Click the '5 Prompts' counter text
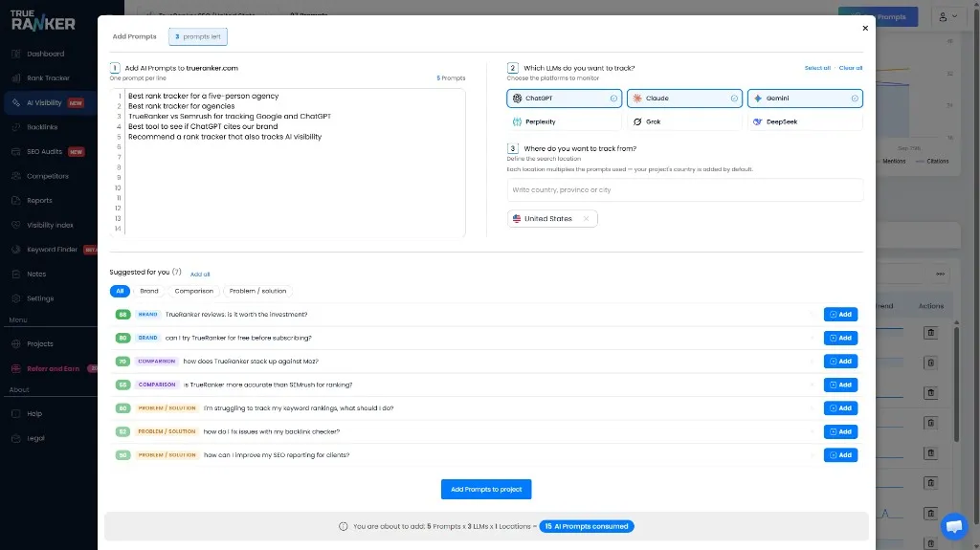This screenshot has width=980, height=550. (x=451, y=78)
